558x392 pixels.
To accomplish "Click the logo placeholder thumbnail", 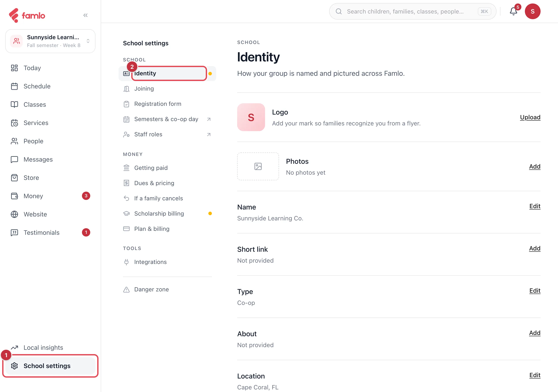I will pyautogui.click(x=251, y=117).
